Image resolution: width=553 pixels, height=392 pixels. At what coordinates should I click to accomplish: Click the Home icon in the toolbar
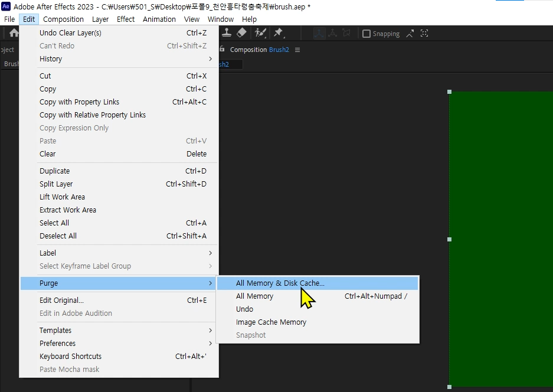pyautogui.click(x=14, y=33)
